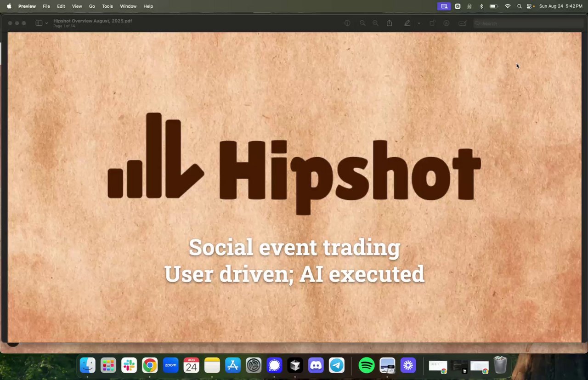Image resolution: width=588 pixels, height=380 pixels.
Task: Open Preview from the Dock
Action: (387, 365)
